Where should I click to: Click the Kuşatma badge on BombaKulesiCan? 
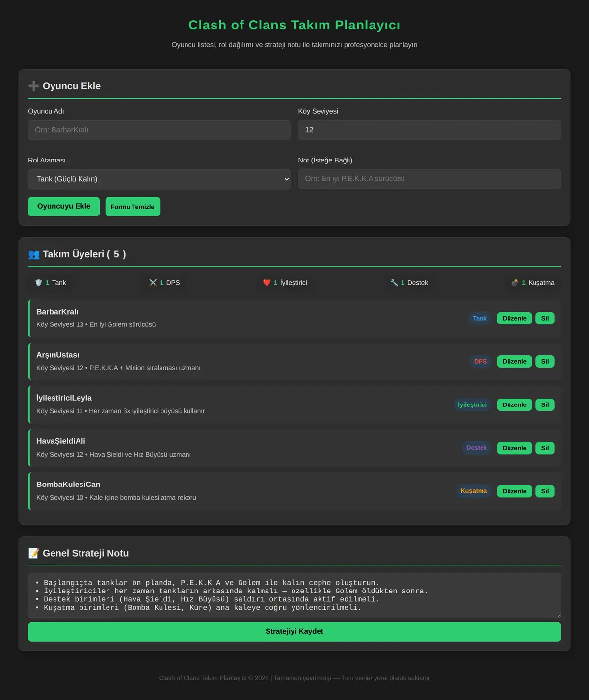click(x=474, y=491)
